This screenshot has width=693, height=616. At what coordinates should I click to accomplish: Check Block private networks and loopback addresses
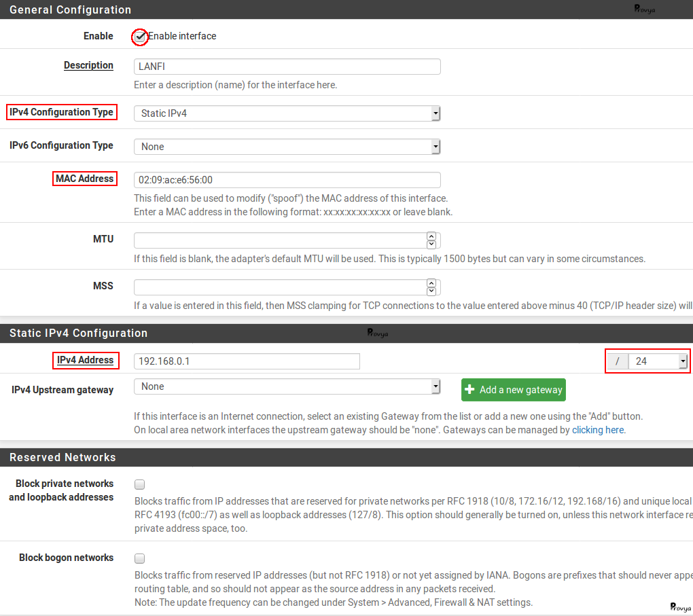[140, 484]
